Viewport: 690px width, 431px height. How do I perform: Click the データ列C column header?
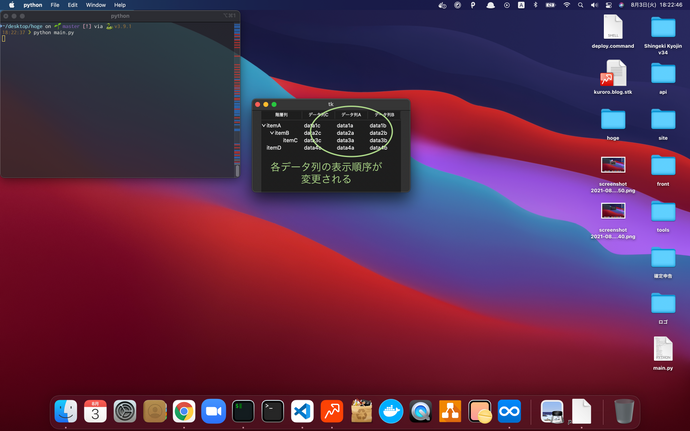(x=318, y=115)
